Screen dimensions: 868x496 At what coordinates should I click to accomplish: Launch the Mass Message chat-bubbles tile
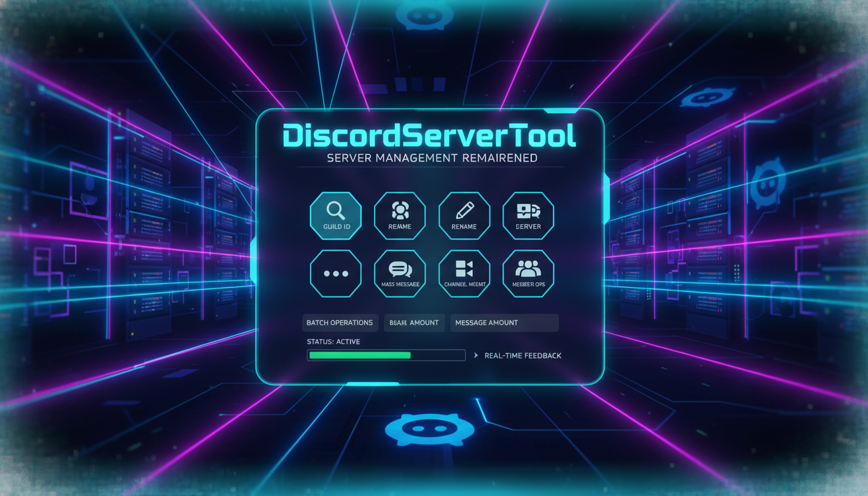[x=400, y=274]
